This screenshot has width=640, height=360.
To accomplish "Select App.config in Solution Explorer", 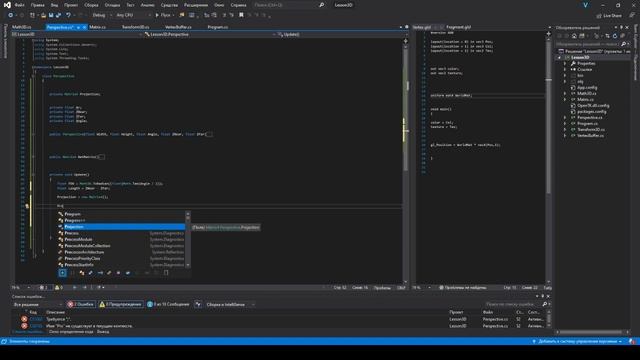I will [x=587, y=87].
